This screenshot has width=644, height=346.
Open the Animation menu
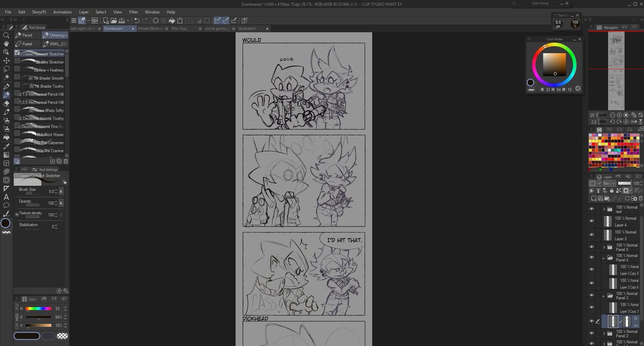tap(62, 11)
